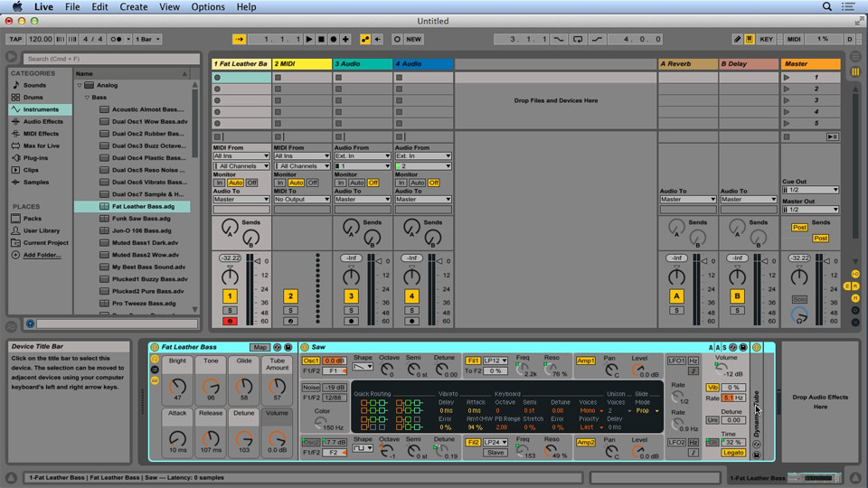Click the Session Record circle button
The height and width of the screenshot is (488, 868).
tap(397, 39)
